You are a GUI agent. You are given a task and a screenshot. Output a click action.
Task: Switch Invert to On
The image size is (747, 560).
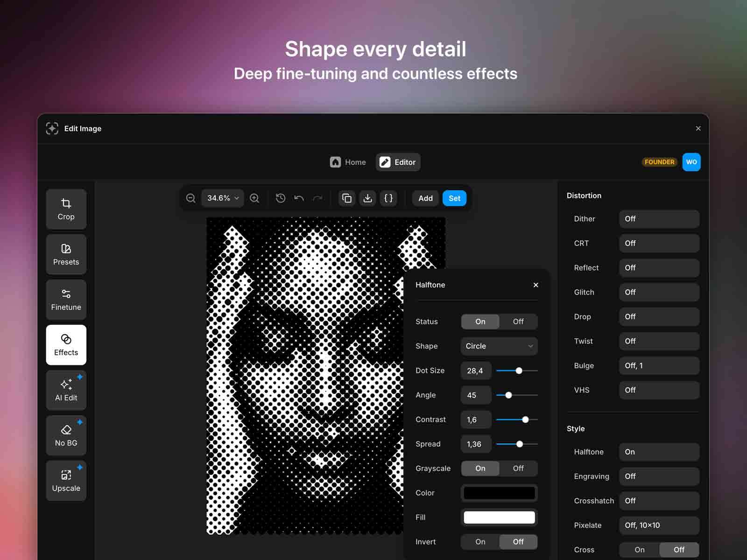point(479,542)
